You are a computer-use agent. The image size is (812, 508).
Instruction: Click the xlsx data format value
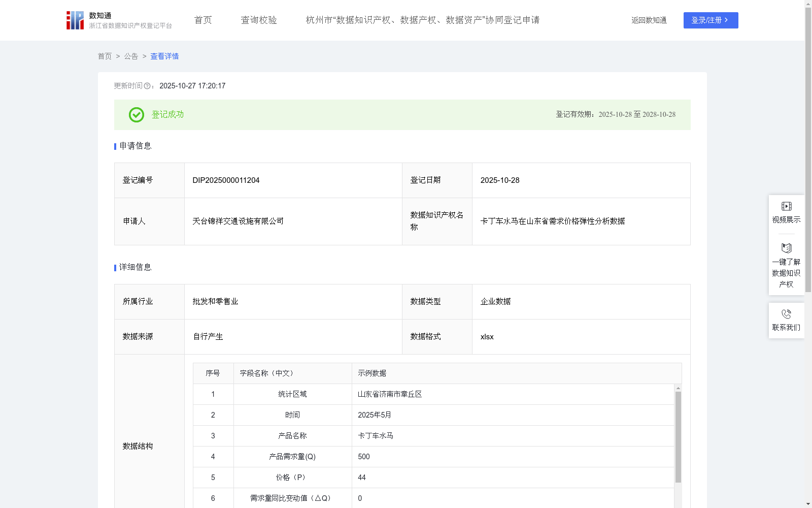(487, 337)
